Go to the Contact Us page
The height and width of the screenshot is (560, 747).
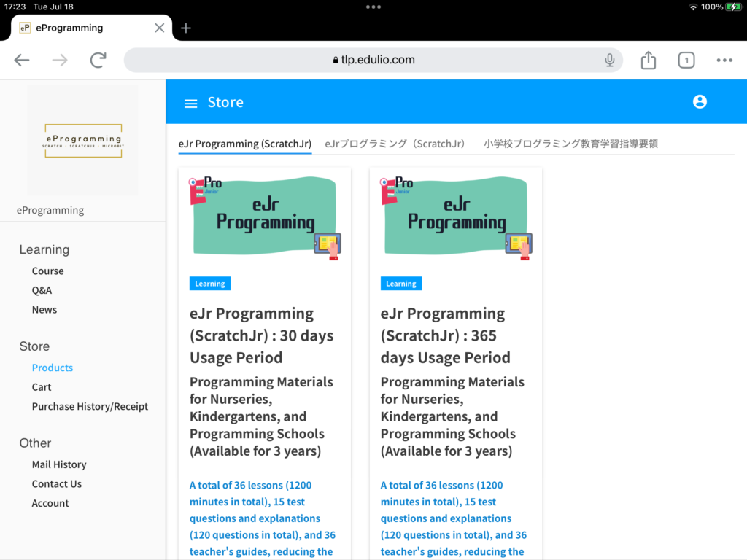tap(57, 483)
